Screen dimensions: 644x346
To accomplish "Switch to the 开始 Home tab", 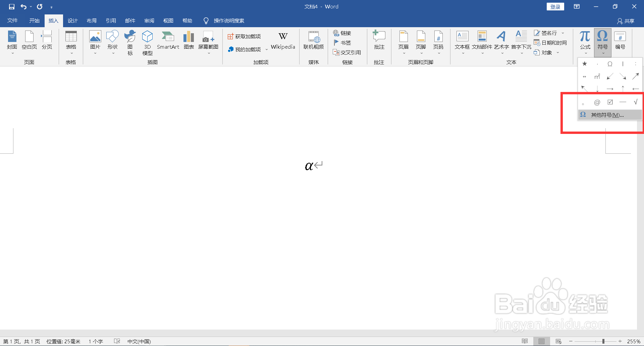I will pyautogui.click(x=34, y=21).
